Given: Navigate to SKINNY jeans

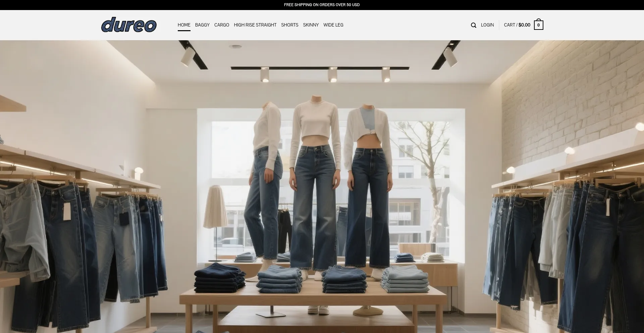Looking at the screenshot, I should [x=311, y=25].
